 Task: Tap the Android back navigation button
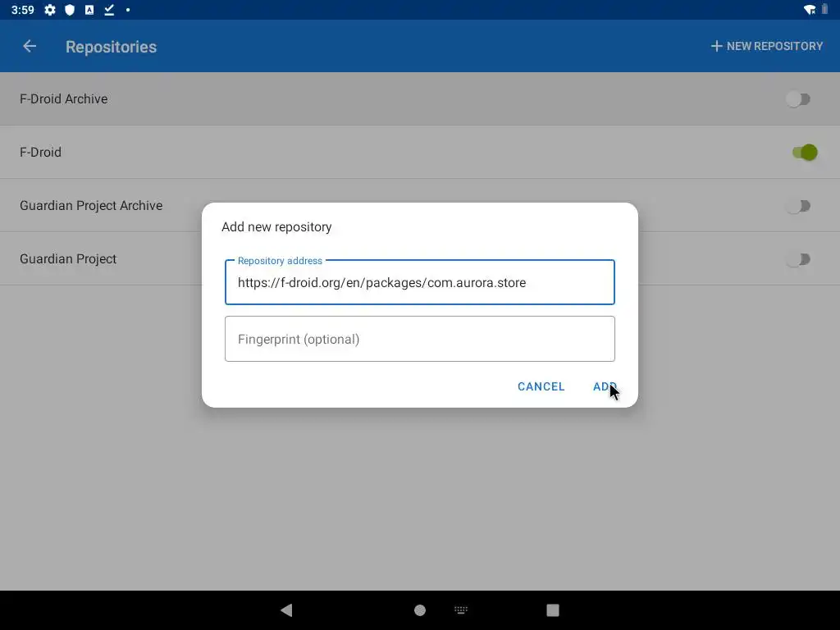[x=286, y=609]
